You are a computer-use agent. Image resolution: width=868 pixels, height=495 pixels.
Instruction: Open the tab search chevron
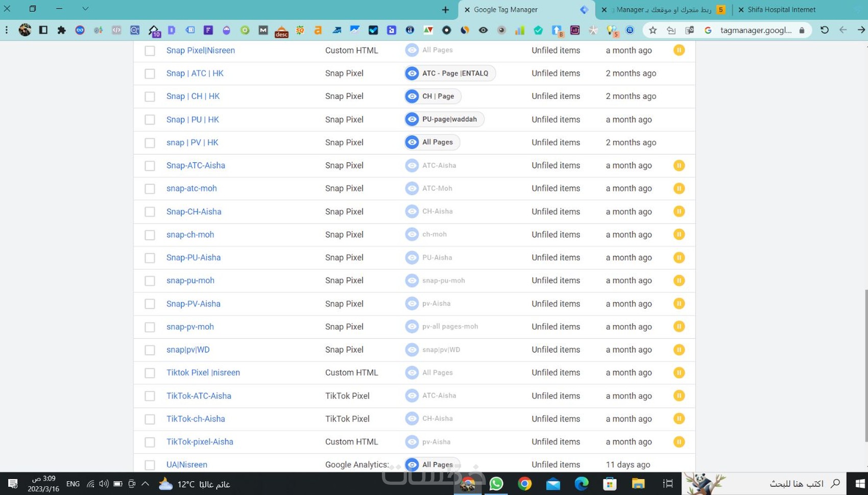pos(85,9)
